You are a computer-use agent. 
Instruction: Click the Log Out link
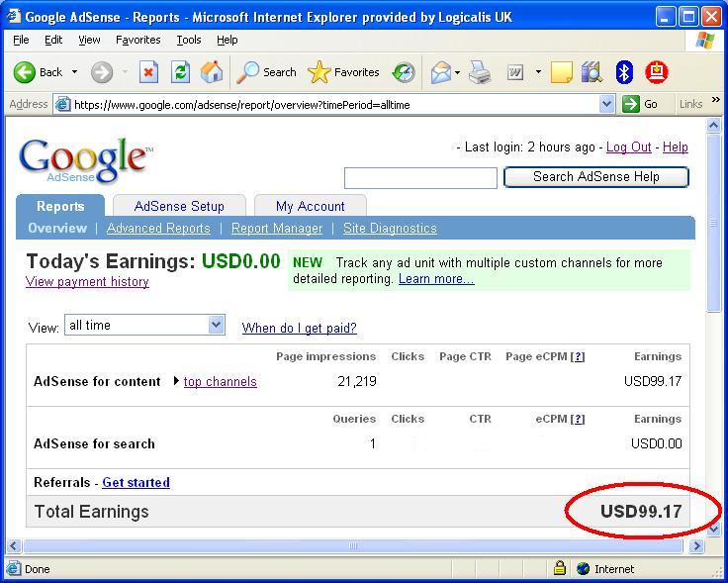pos(629,147)
